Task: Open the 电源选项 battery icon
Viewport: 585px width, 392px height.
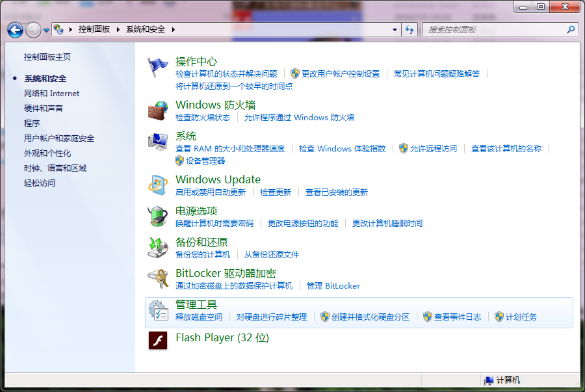Action: [x=157, y=218]
